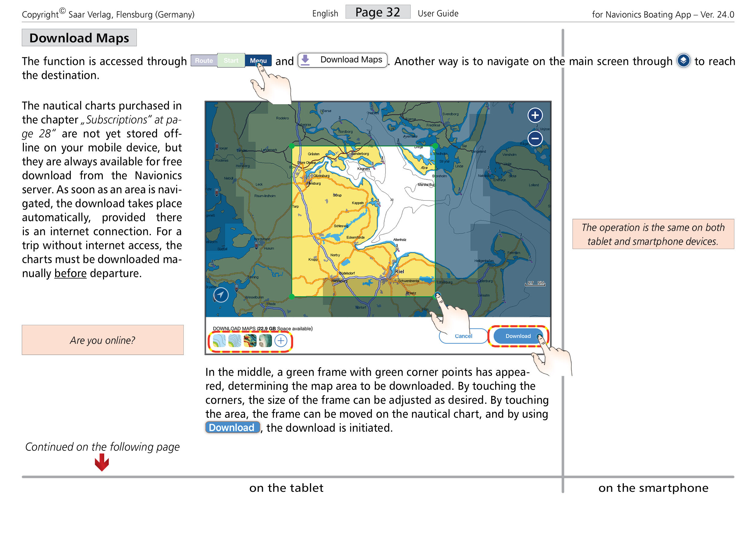Toggle the relief shading layer thumbnail
Viewport: 756px width, 533px height.
coord(250,341)
